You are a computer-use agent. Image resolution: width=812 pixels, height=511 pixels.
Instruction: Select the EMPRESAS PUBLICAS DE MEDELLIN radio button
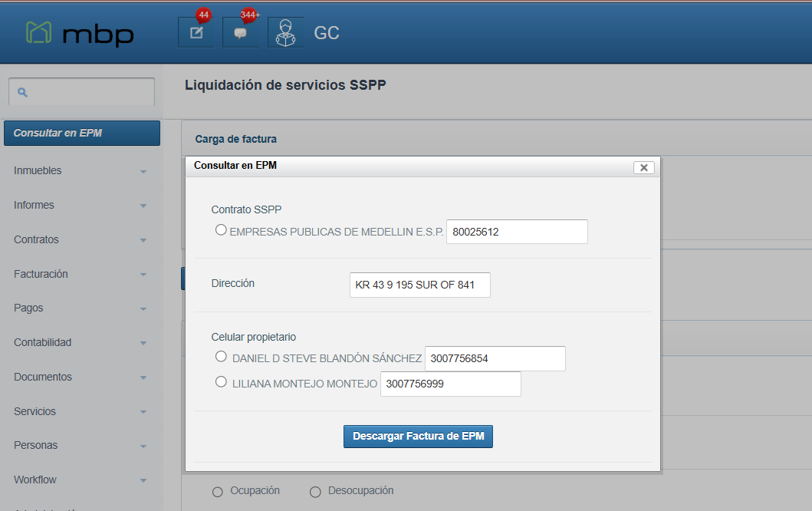coord(221,229)
